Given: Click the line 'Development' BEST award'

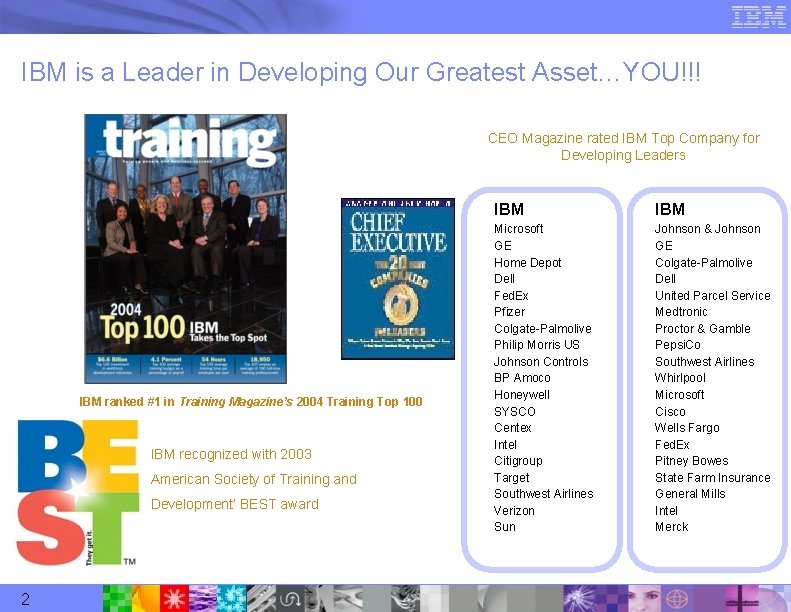Looking at the screenshot, I should (235, 504).
